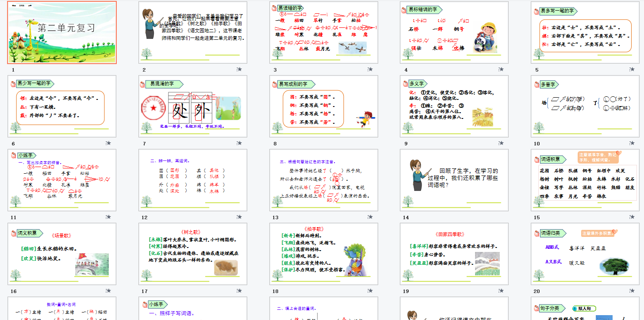Image resolution: width=644 pixels, height=320 pixels.
Task: Select bottom slide 句子分类 拟人句
Action: pyautogui.click(x=586, y=309)
